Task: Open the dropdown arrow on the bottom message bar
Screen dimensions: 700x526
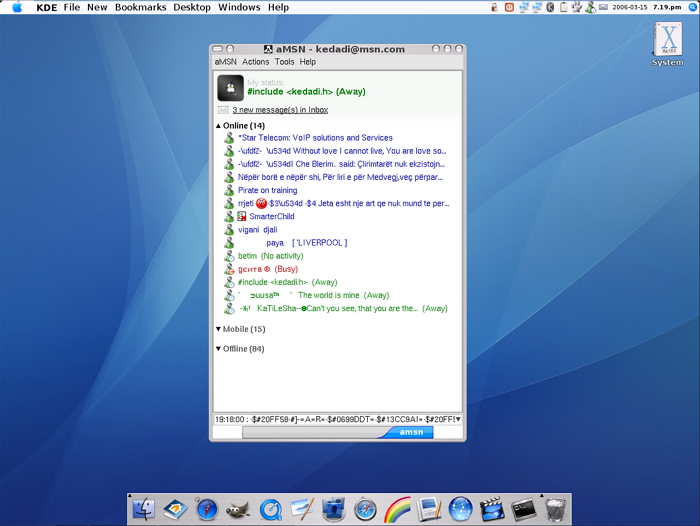Action: [x=458, y=419]
